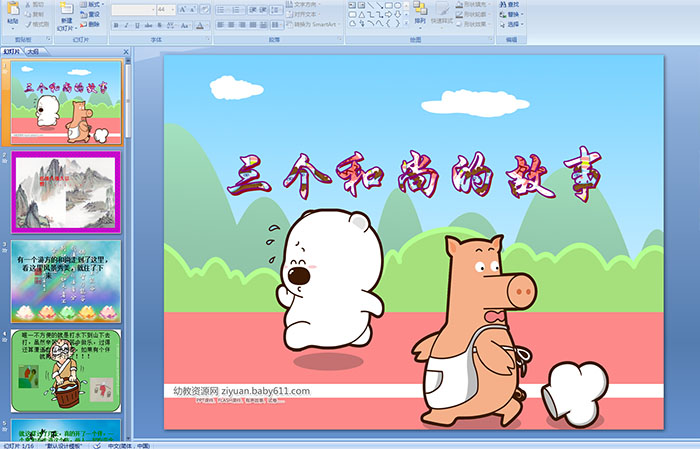
Task: Open the font name combo box
Action: 133,9
